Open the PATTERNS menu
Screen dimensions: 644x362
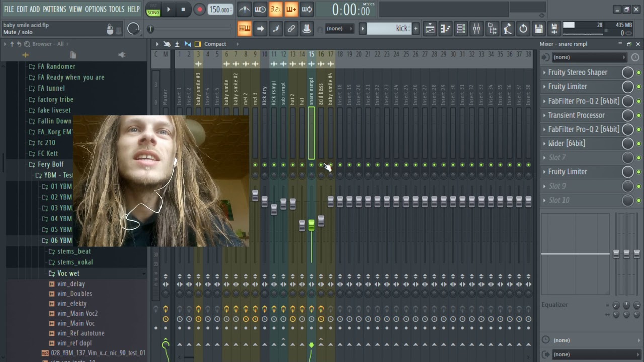[x=54, y=9]
